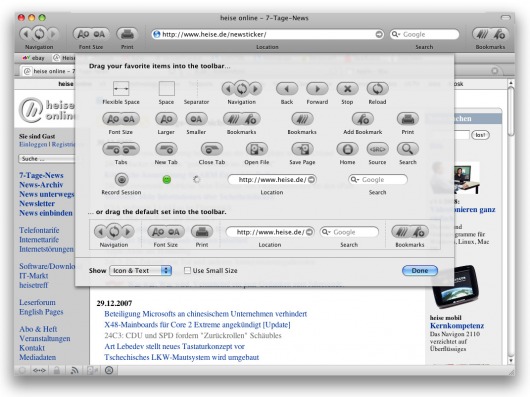
Task: Click the Stop icon in customize sheet
Action: [347, 89]
